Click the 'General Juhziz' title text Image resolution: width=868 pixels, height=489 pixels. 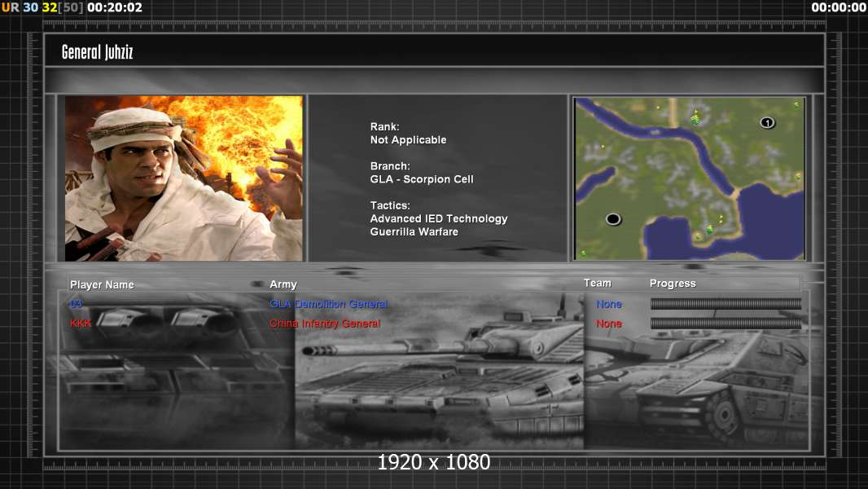point(97,52)
